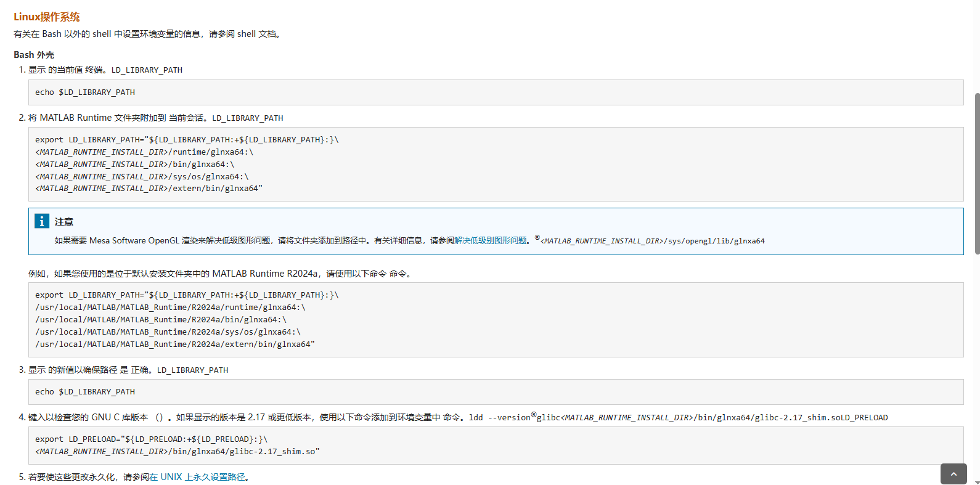Click the blue info icon beside 注意
Image resolution: width=980 pixels, height=485 pixels.
click(41, 221)
